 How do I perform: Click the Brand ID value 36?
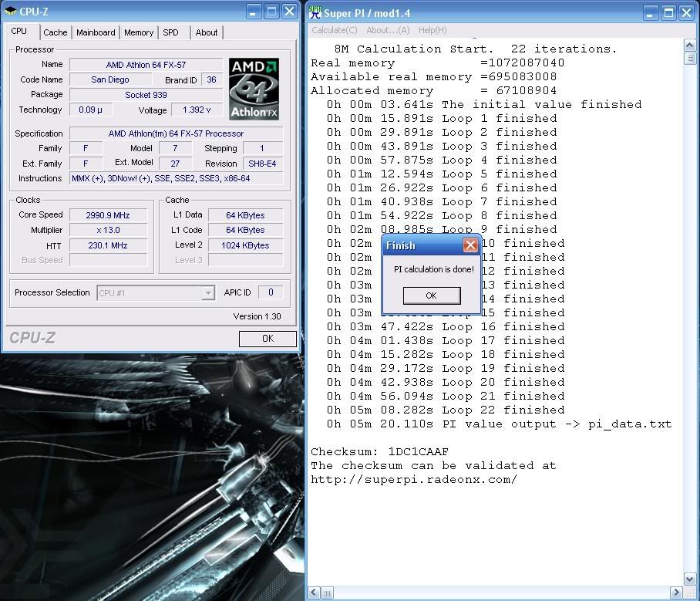click(211, 79)
